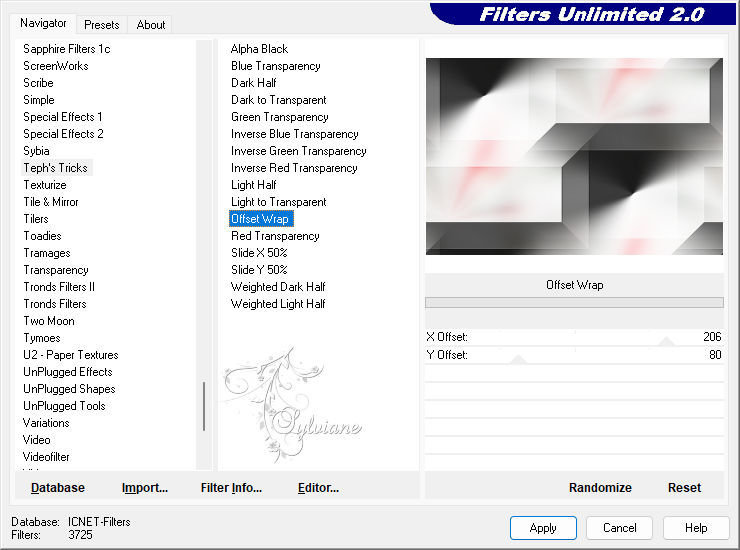The width and height of the screenshot is (740, 550).
Task: Choose Green Transparency filter
Action: click(x=279, y=117)
